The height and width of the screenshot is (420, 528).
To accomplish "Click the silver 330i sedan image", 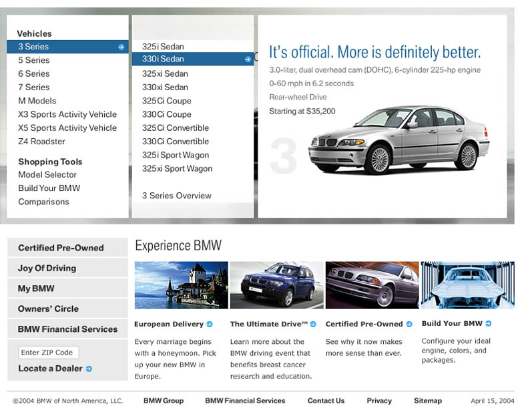I will [x=399, y=140].
